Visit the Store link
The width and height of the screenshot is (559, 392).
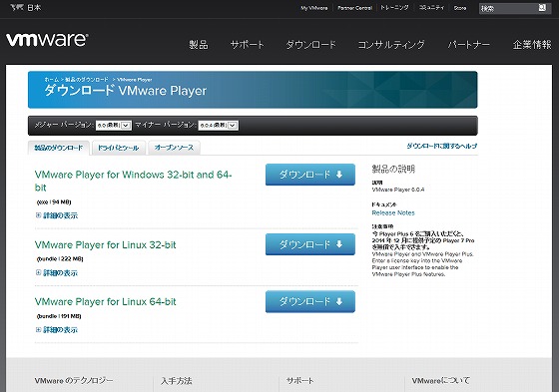(x=460, y=8)
